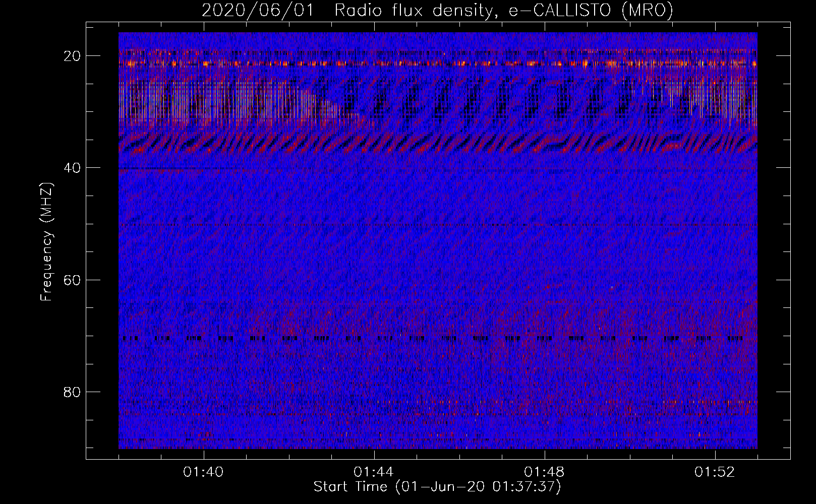Click the '40' frequency tick label
The height and width of the screenshot is (504, 816).
click(x=72, y=168)
